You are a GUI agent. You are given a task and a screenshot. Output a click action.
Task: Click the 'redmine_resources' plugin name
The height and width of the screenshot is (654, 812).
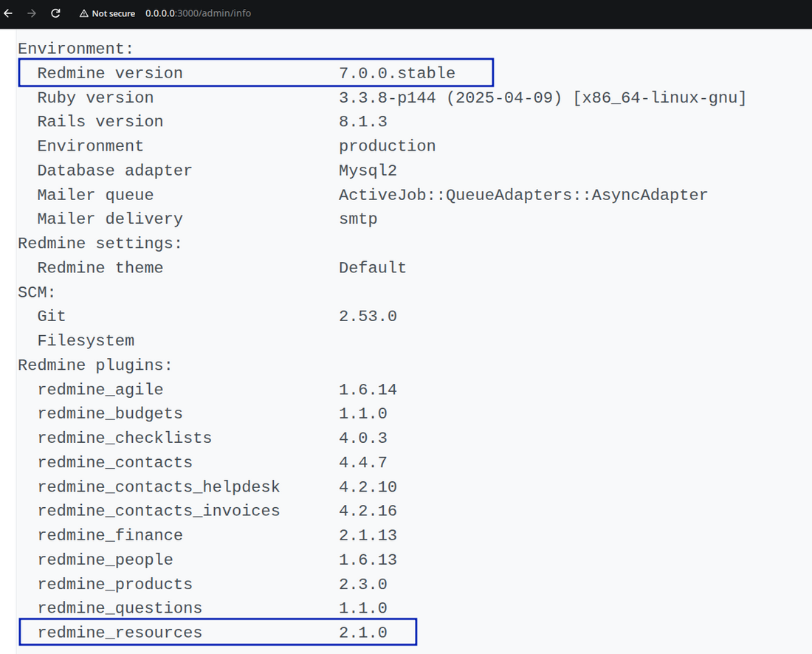[120, 633]
